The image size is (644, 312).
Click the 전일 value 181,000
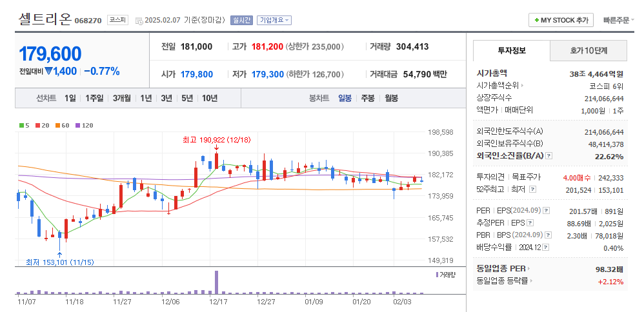196,47
